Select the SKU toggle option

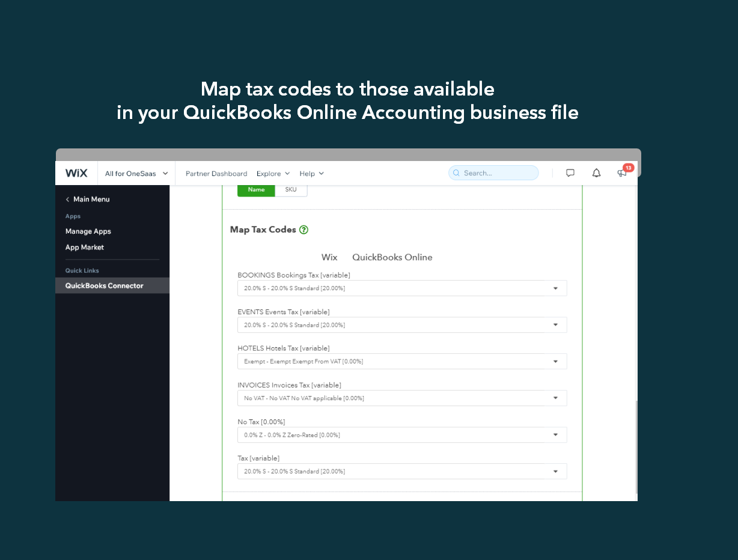tap(291, 190)
